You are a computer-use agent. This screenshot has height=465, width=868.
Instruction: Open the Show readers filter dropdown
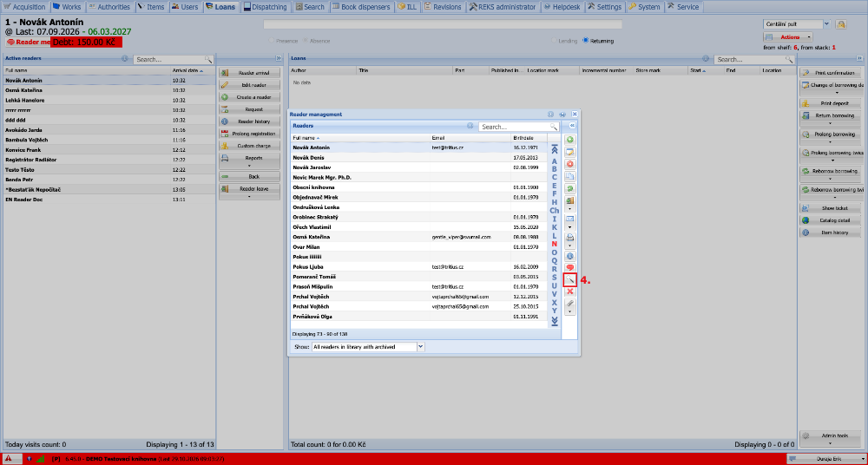pos(420,346)
